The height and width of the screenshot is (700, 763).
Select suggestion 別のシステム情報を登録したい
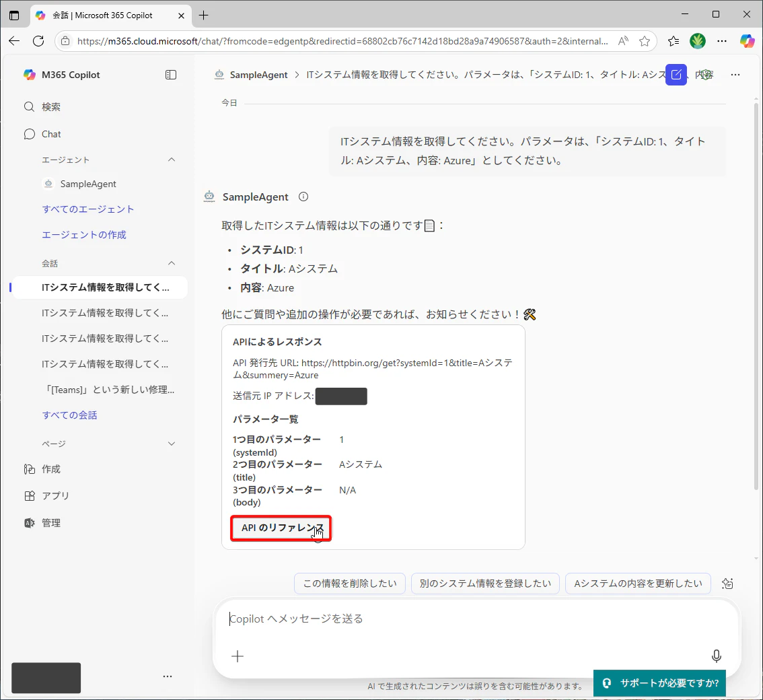(485, 583)
